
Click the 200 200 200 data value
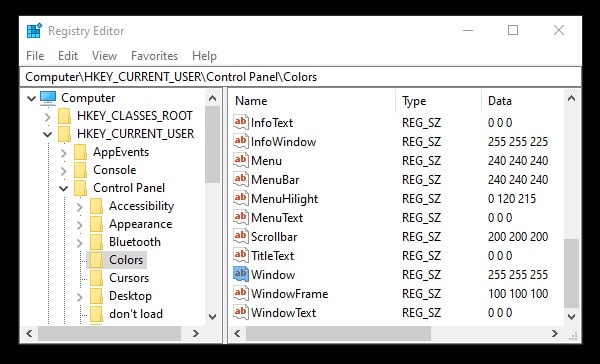pyautogui.click(x=518, y=237)
